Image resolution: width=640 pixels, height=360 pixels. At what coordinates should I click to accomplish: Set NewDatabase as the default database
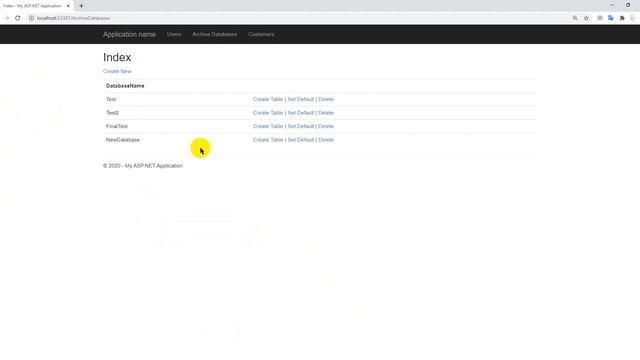[x=301, y=140]
